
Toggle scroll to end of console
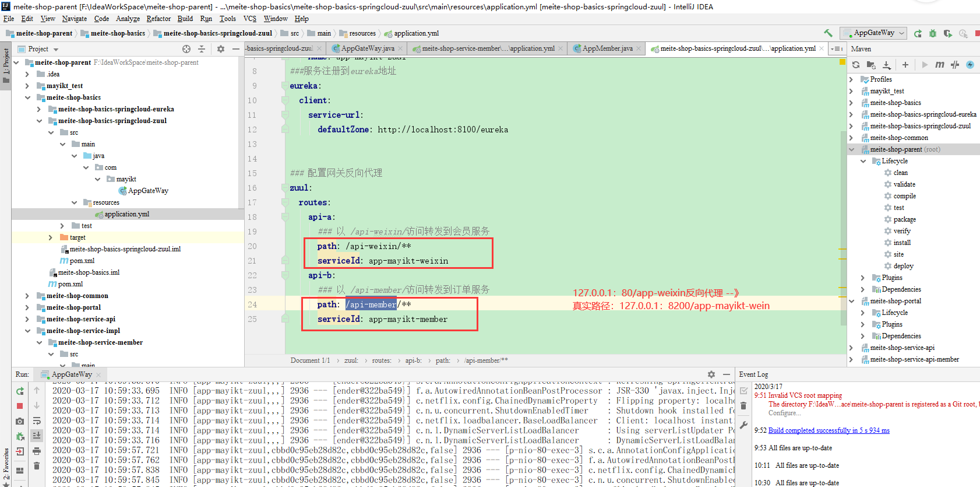click(37, 435)
